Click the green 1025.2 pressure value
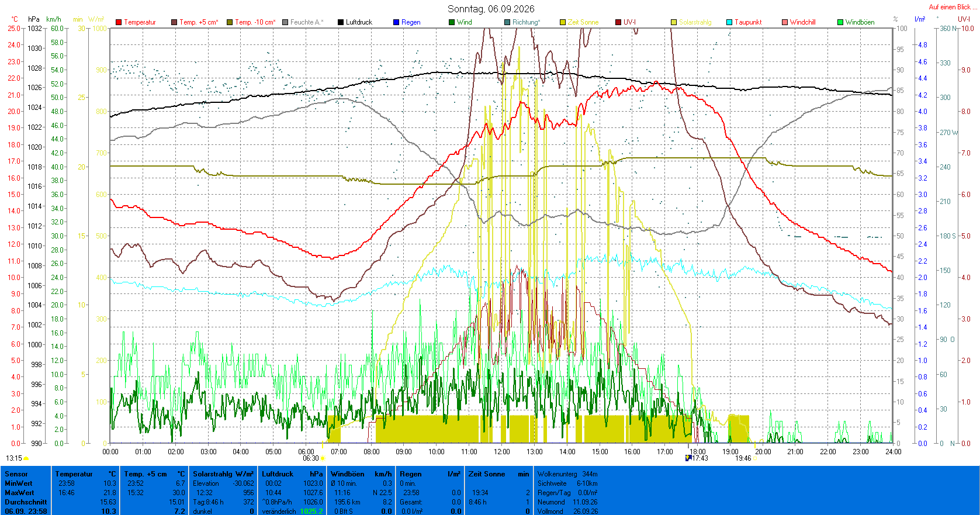 (311, 511)
